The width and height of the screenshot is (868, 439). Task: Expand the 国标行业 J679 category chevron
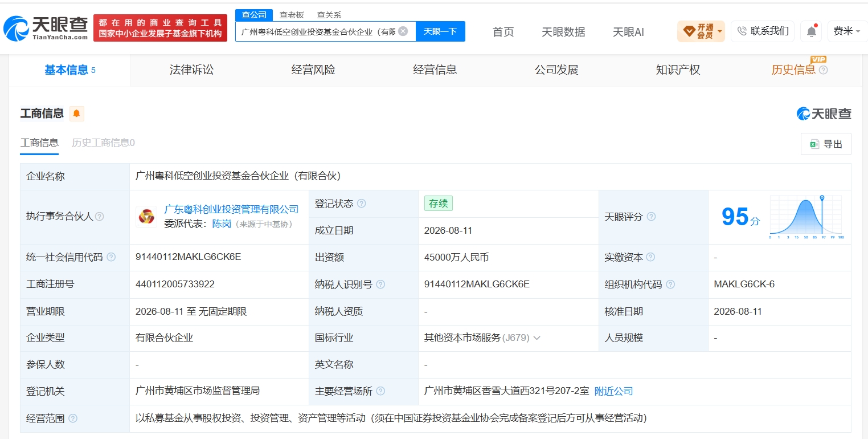pyautogui.click(x=537, y=338)
